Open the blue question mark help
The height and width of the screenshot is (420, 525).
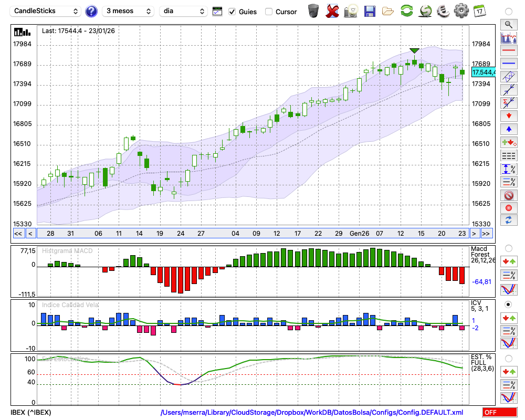91,12
